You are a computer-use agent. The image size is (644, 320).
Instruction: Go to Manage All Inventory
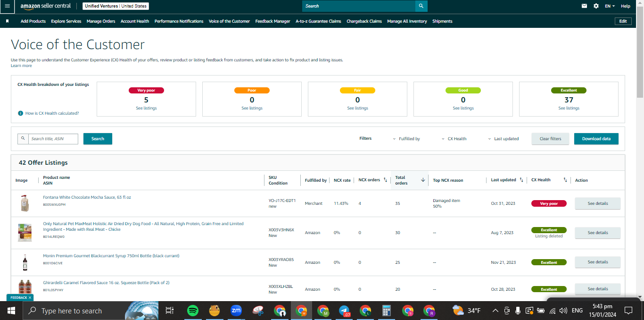coord(407,21)
